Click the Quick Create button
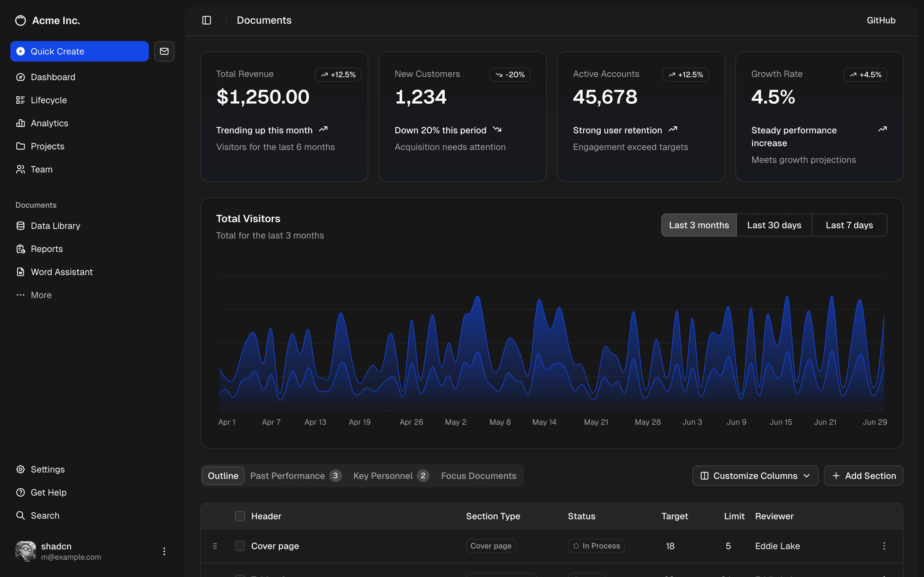Screen dimensions: 924x577 click(x=80, y=51)
